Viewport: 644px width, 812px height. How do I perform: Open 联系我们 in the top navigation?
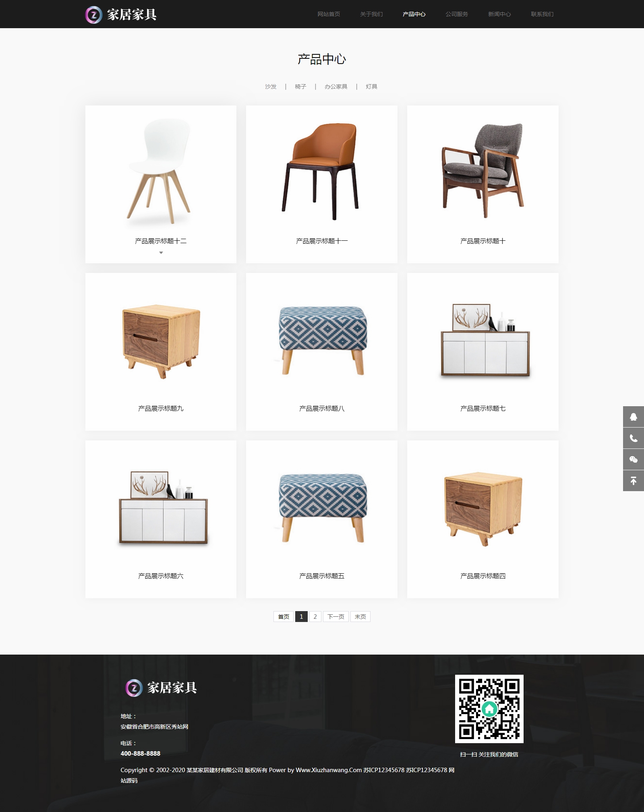coord(542,14)
